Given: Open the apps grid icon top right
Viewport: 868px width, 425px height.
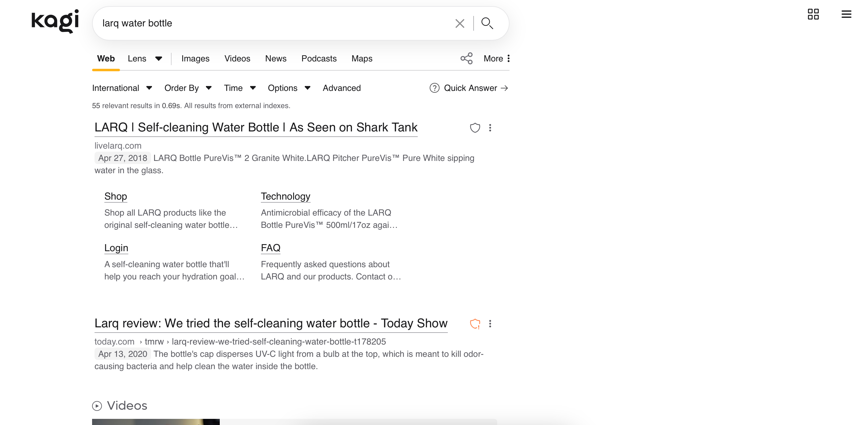Looking at the screenshot, I should (x=814, y=14).
